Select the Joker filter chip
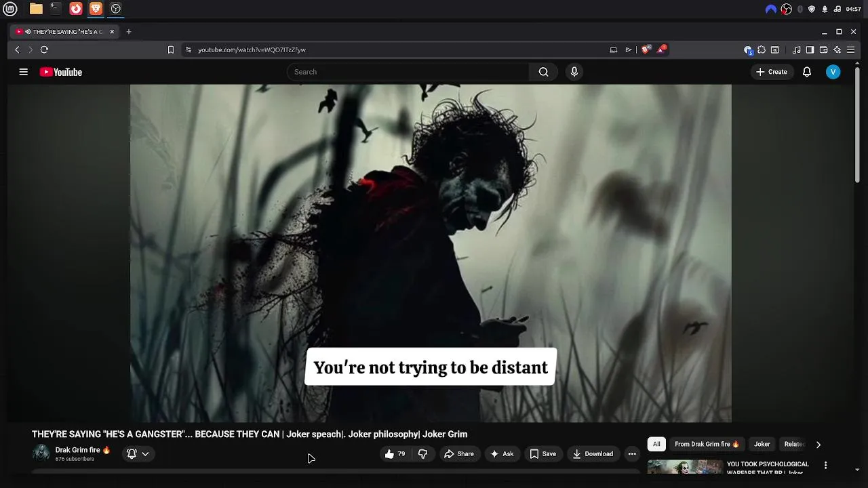The image size is (868, 488). coord(762,445)
